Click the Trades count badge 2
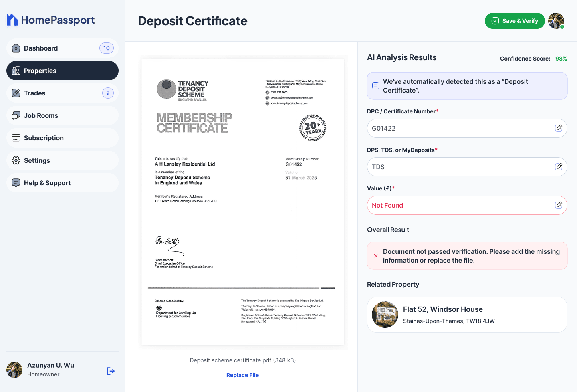Viewport: 577px width, 392px height. [108, 93]
